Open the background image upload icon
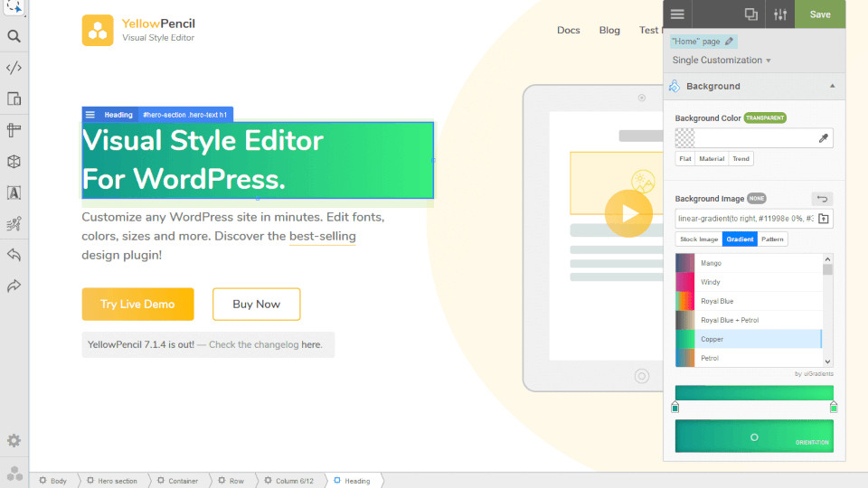The height and width of the screenshot is (488, 868). [824, 219]
